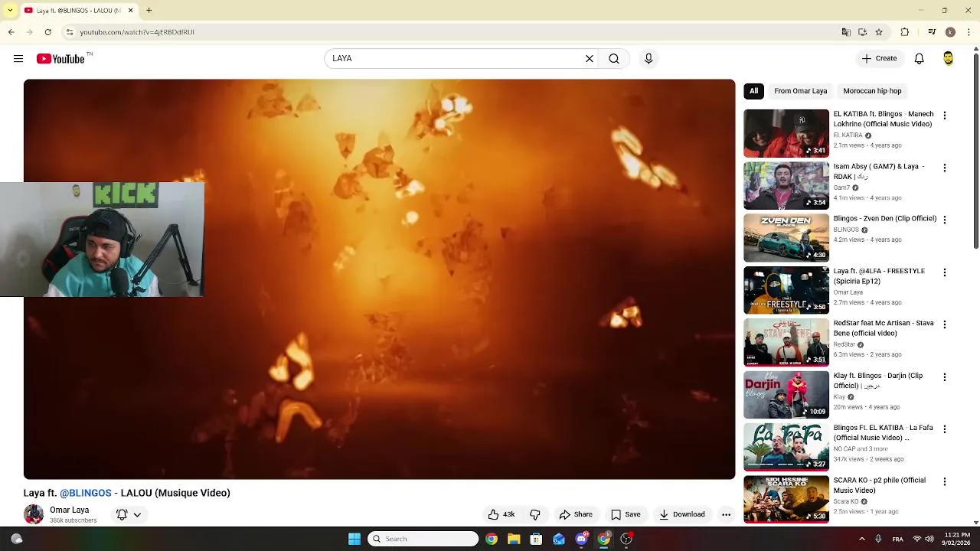
Task: Open the @BLINGOS mention link in title
Action: coord(86,493)
